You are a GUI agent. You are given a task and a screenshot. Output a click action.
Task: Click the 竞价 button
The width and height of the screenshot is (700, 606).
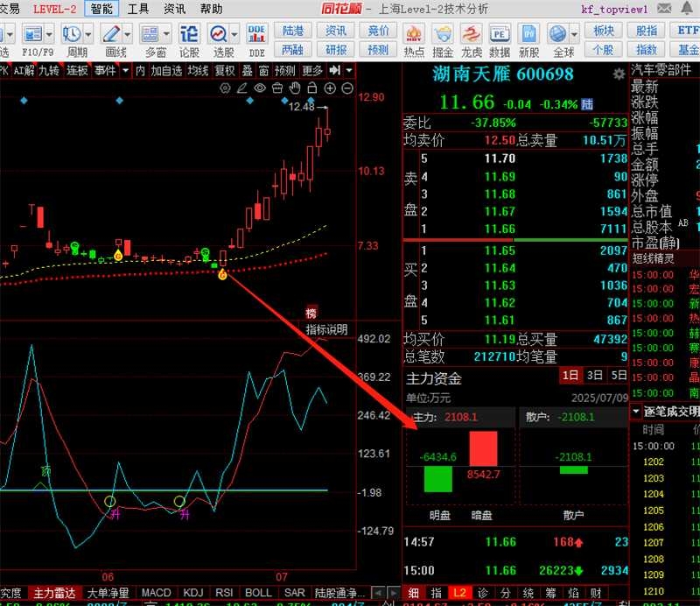[x=379, y=31]
